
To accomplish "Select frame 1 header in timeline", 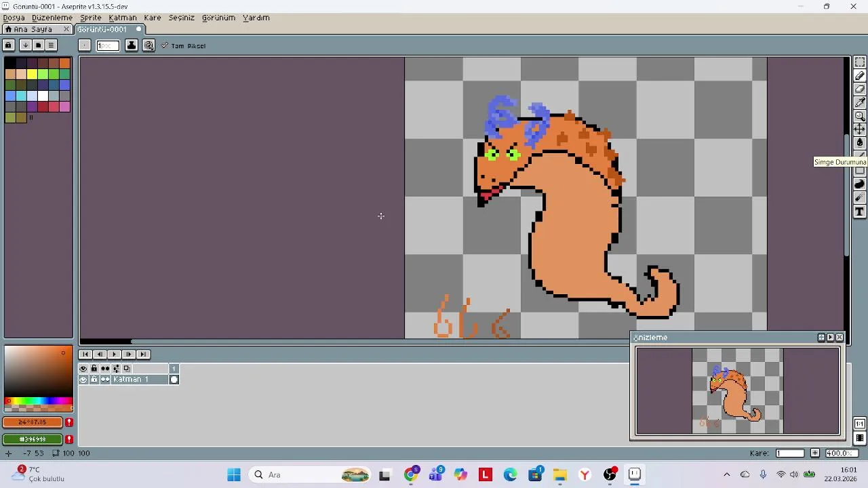I will pyautogui.click(x=174, y=369).
